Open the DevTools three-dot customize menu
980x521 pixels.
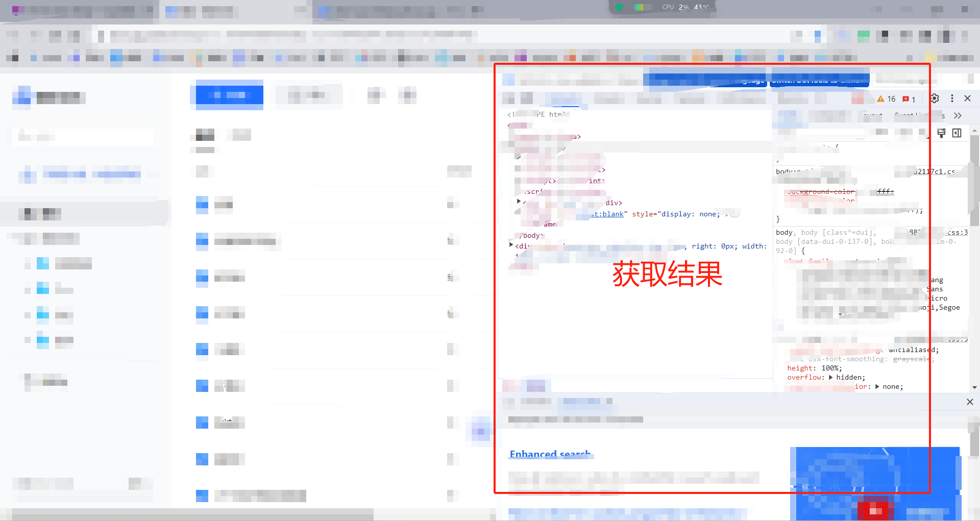(x=952, y=98)
